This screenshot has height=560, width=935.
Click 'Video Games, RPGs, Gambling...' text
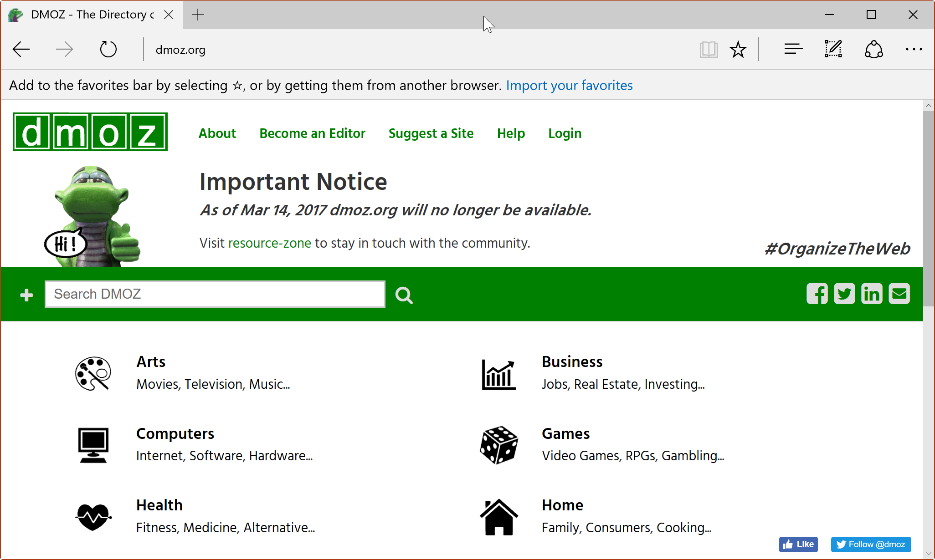pos(633,456)
